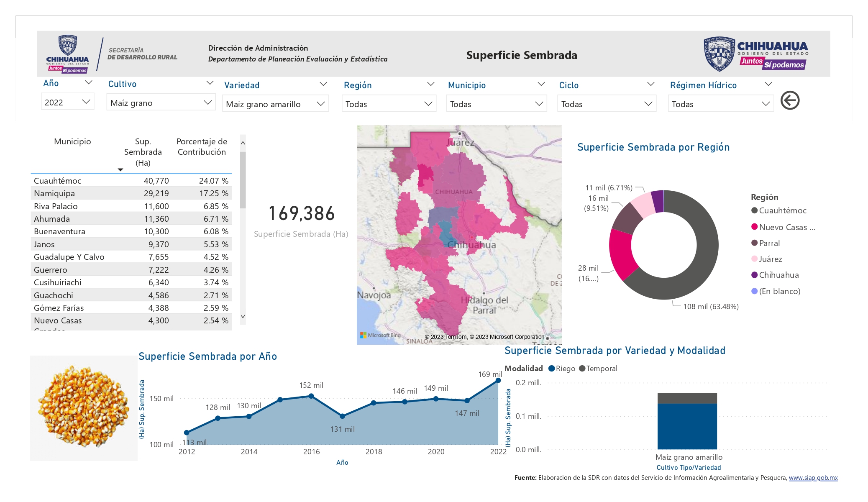Image resolution: width=868 pixels, height=502 pixels.
Task: Collapse the Ciclo slicer header chevron
Action: coord(650,84)
